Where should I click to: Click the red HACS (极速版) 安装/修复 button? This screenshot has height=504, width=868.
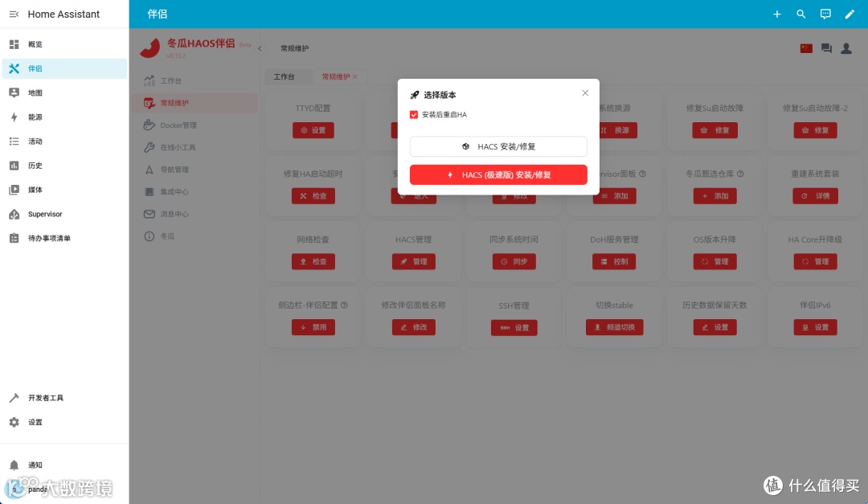coord(498,174)
